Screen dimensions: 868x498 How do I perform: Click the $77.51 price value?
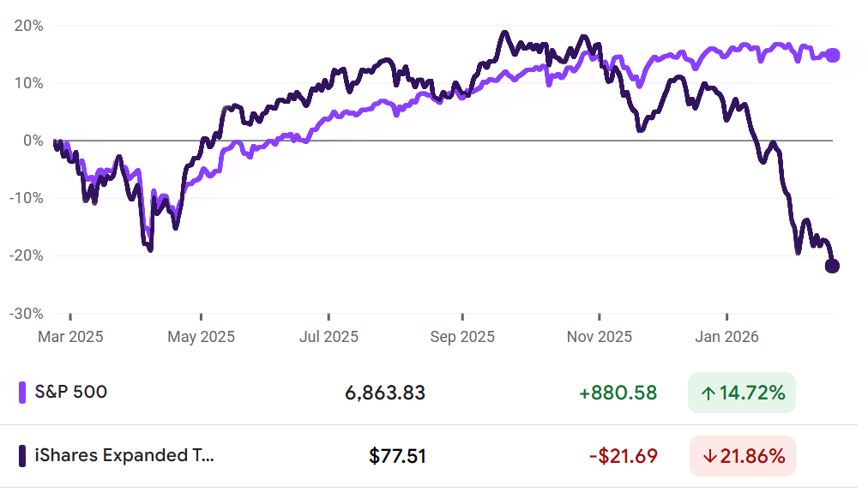point(398,457)
